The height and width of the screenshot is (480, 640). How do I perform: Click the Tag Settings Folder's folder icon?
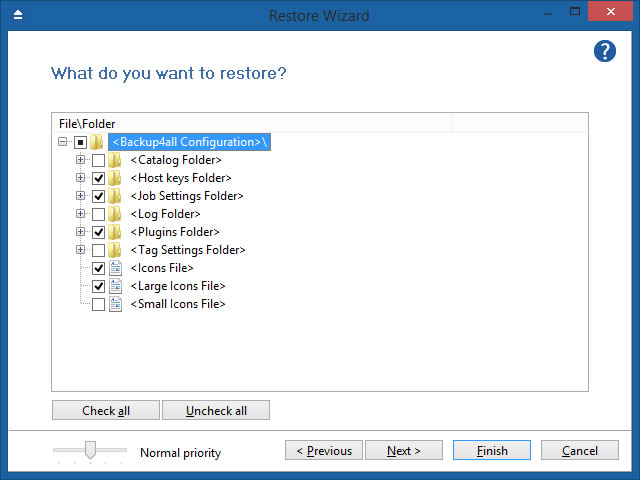click(x=115, y=250)
